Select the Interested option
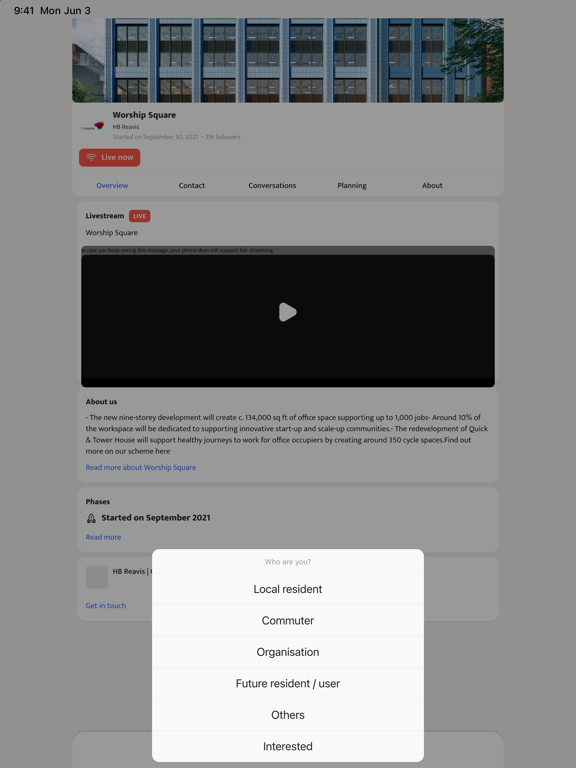 tap(288, 746)
